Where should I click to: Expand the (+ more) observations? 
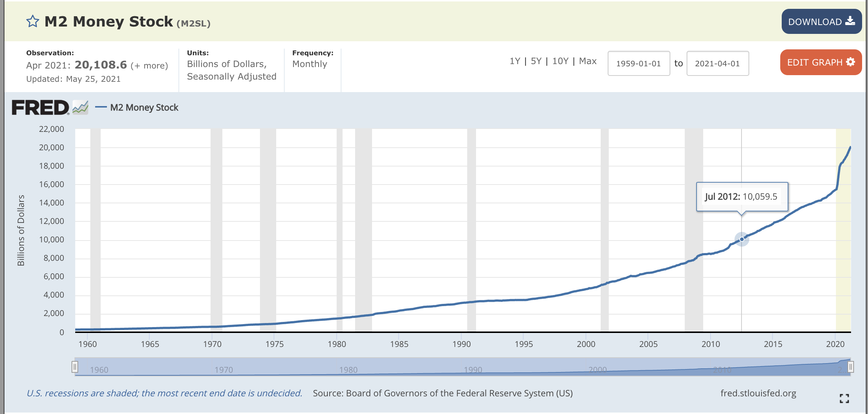point(149,66)
